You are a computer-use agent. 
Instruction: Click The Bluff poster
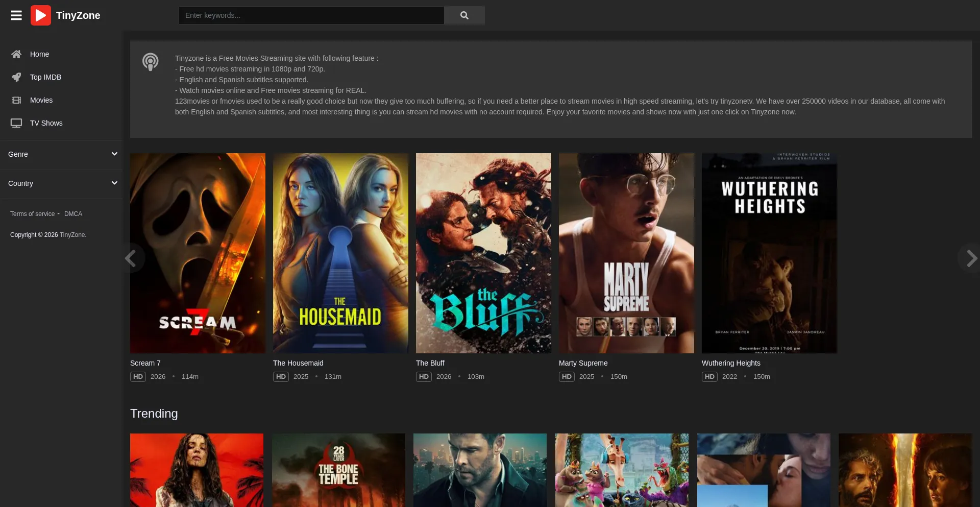pyautogui.click(x=483, y=253)
